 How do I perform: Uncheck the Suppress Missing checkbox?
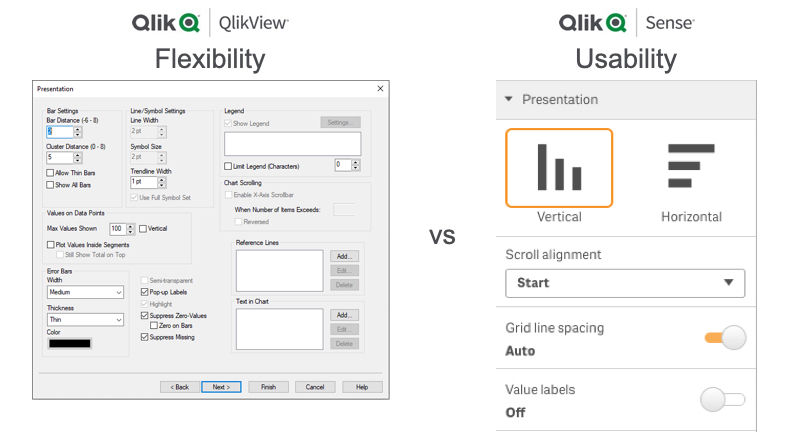[145, 337]
